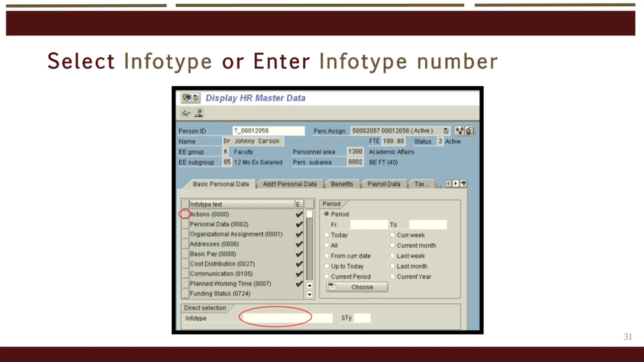Open the Pers.Assgn dropdown list
The image size is (644, 362).
(446, 131)
